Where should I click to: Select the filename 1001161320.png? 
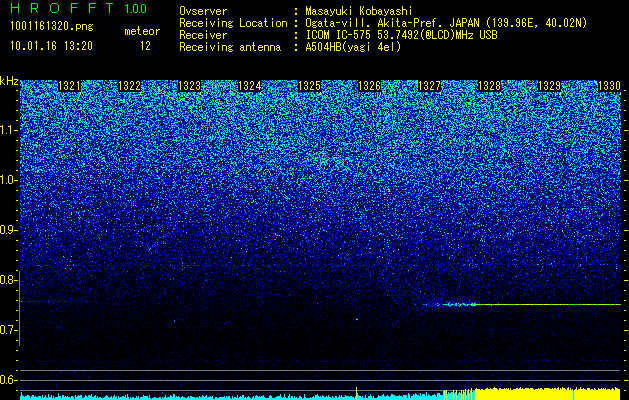tap(52, 27)
